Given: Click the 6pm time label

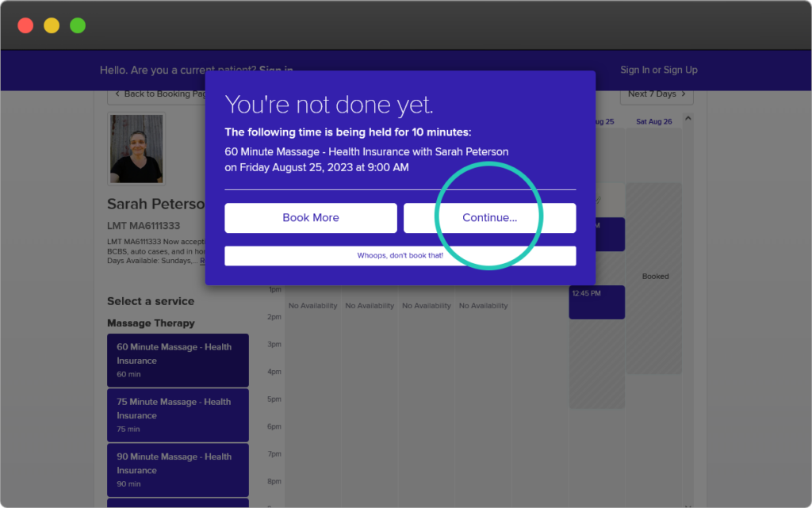Looking at the screenshot, I should [x=274, y=426].
